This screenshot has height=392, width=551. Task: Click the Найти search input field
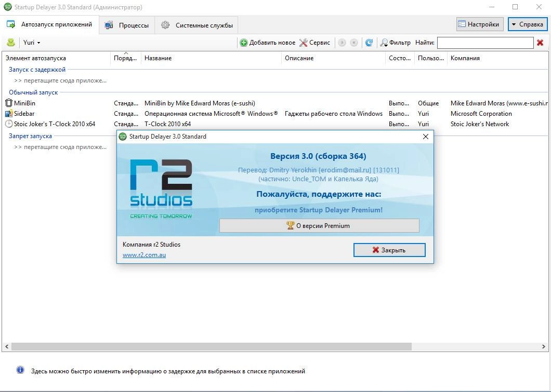(486, 43)
